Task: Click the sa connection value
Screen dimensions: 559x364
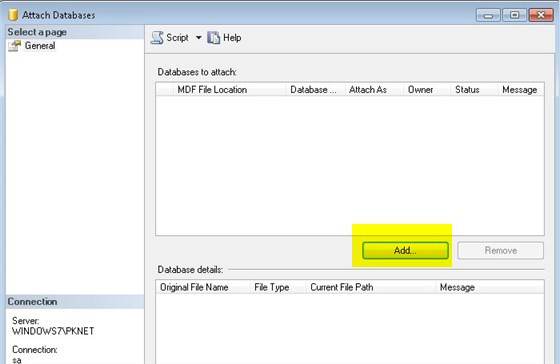Action: coord(17,360)
